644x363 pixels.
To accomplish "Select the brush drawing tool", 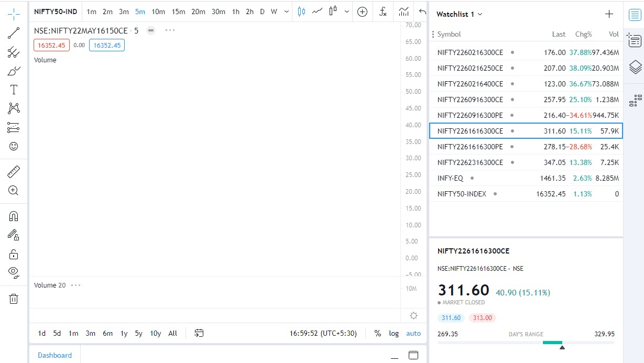I will tap(14, 71).
